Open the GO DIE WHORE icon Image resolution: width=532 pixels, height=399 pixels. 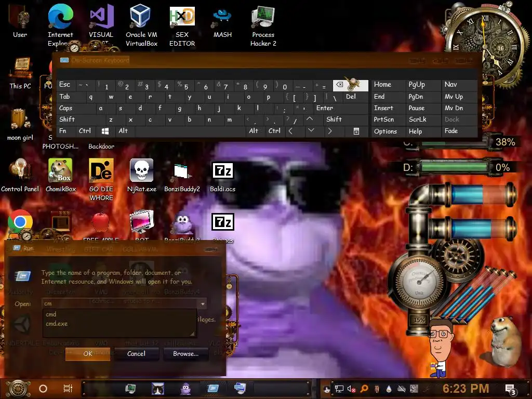click(x=101, y=179)
